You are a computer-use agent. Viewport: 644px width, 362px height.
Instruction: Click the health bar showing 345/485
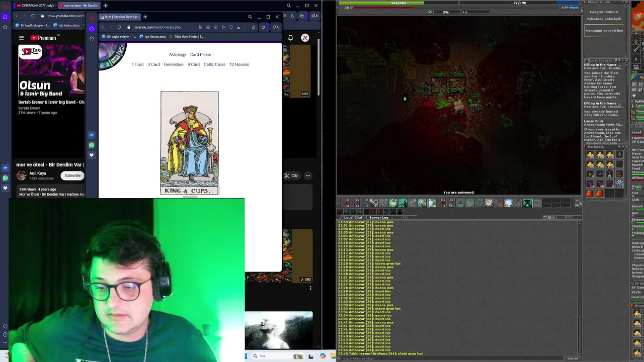point(398,3)
